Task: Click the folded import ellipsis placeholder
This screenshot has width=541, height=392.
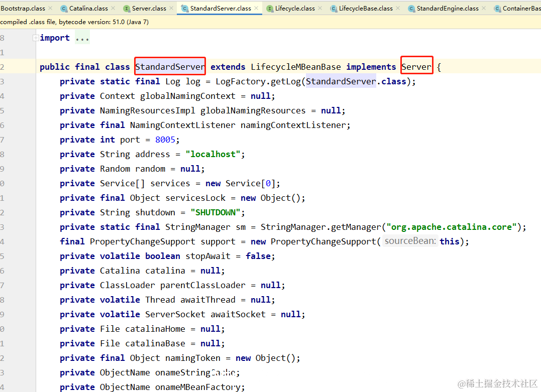Action: (x=82, y=38)
